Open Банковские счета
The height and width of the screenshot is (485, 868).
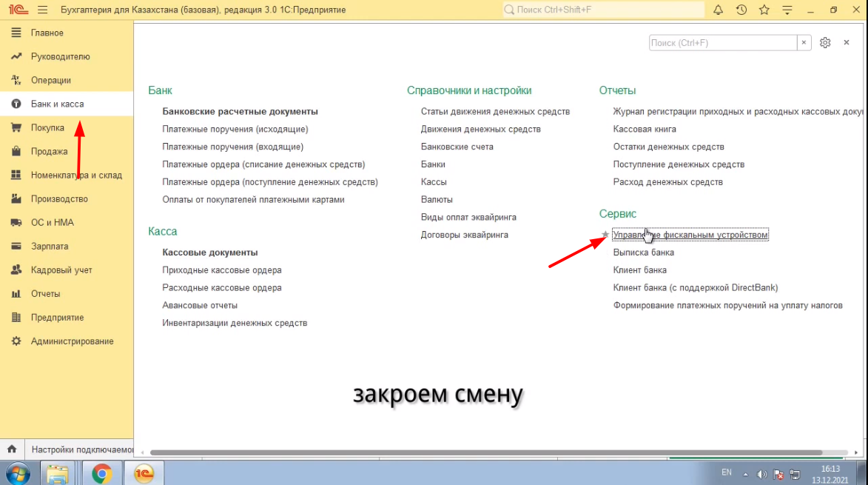(x=457, y=147)
